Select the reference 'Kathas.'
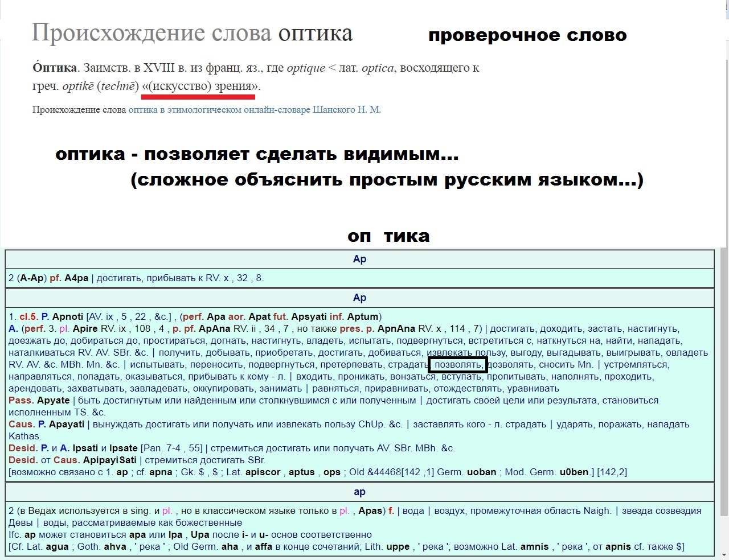Viewport: 729px width, 560px height. 24,437
